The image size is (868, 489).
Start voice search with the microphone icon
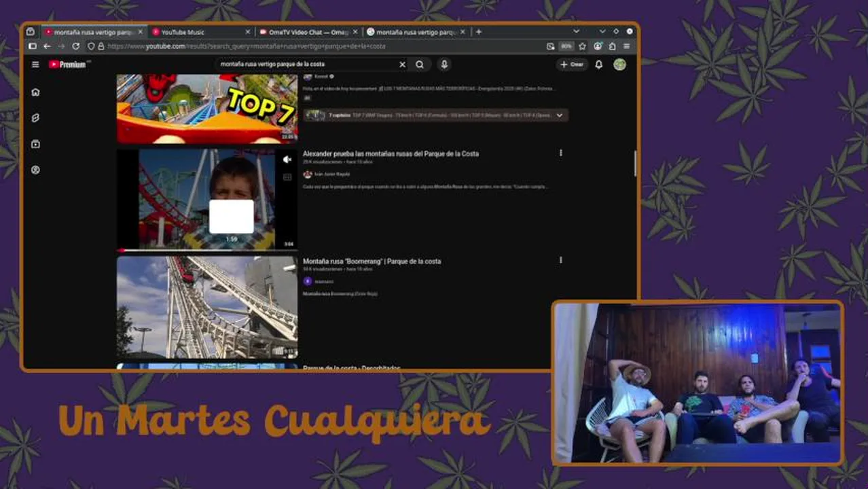[x=444, y=65]
